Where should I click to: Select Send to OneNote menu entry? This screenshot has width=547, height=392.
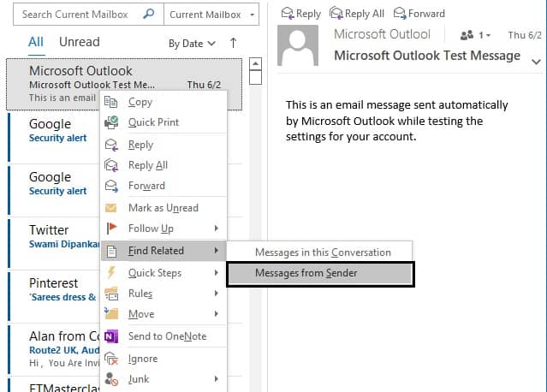[164, 336]
